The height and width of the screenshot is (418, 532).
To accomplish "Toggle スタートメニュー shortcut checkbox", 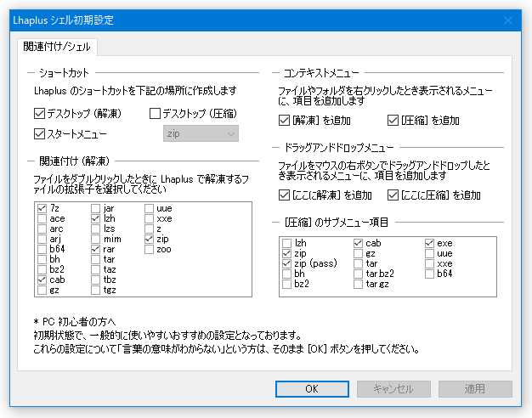I will [x=39, y=133].
